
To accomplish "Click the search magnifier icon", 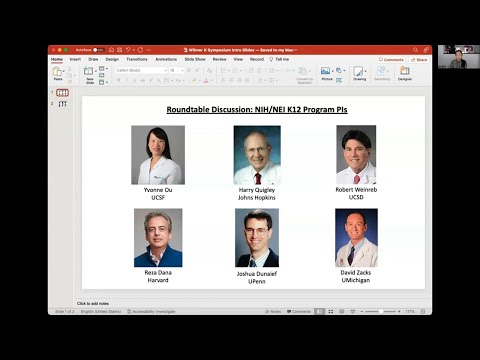I will pos(415,50).
